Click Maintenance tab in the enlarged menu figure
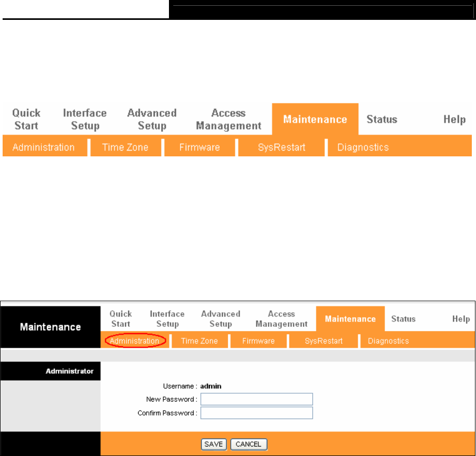The width and height of the screenshot is (476, 456). [x=315, y=119]
